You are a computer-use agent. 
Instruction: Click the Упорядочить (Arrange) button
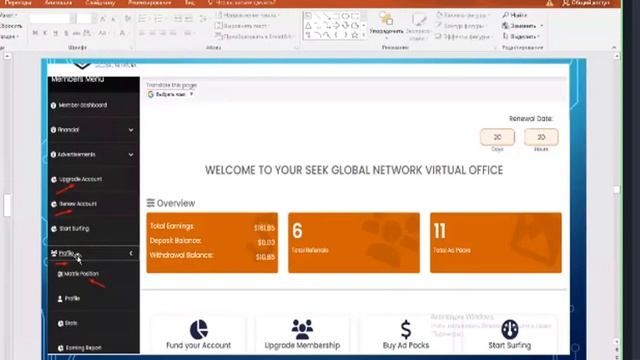coord(386,24)
